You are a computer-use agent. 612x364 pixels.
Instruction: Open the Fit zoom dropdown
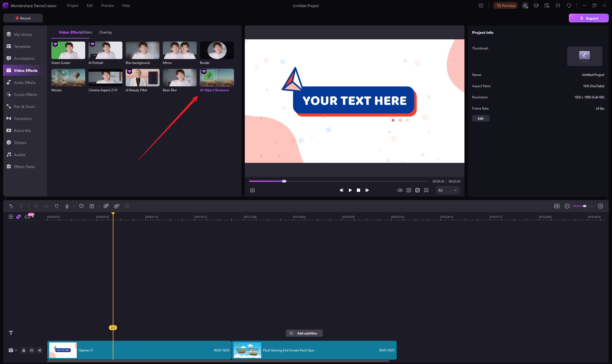pyautogui.click(x=448, y=190)
